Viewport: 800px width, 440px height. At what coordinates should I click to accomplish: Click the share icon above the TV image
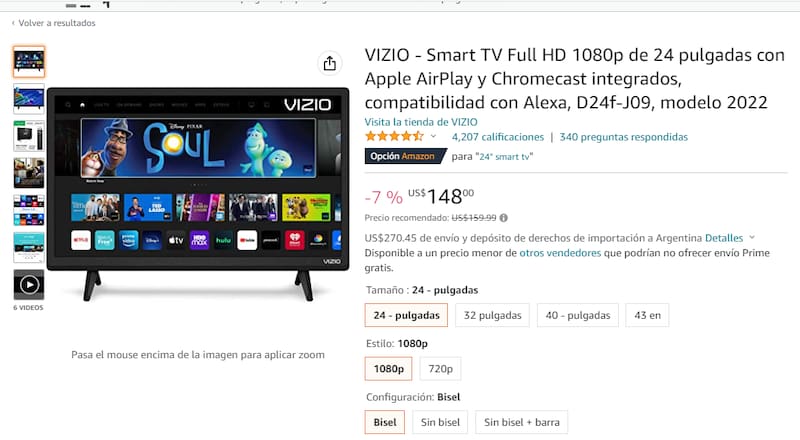pyautogui.click(x=330, y=63)
